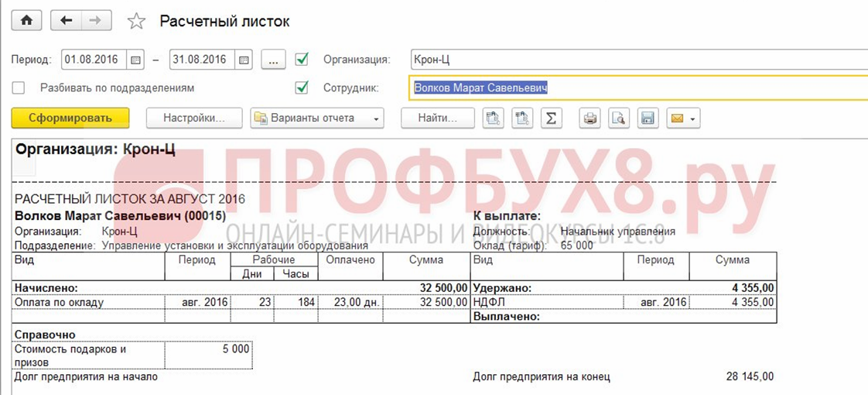Generate report with Сформировать
The width and height of the screenshot is (868, 395).
70,118
